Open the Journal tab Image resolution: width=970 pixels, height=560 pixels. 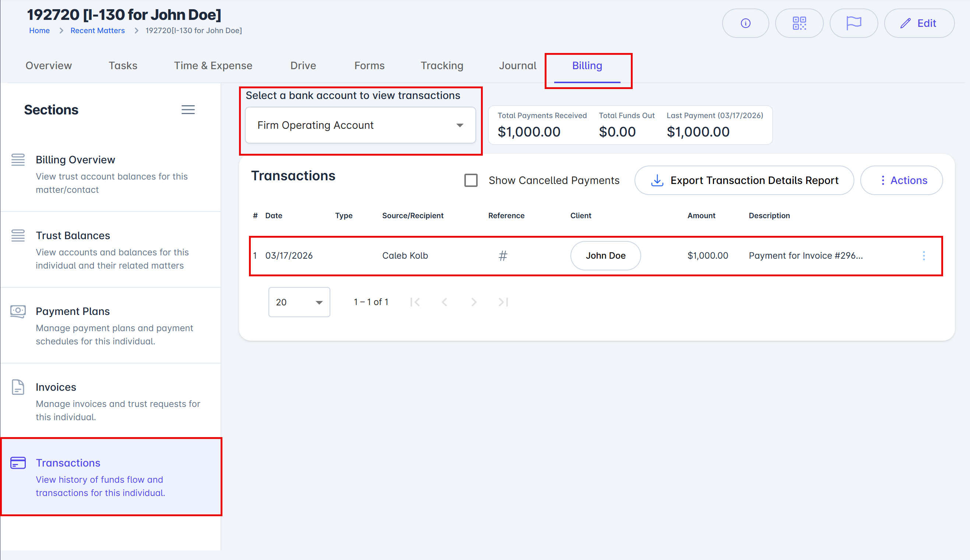[517, 66]
